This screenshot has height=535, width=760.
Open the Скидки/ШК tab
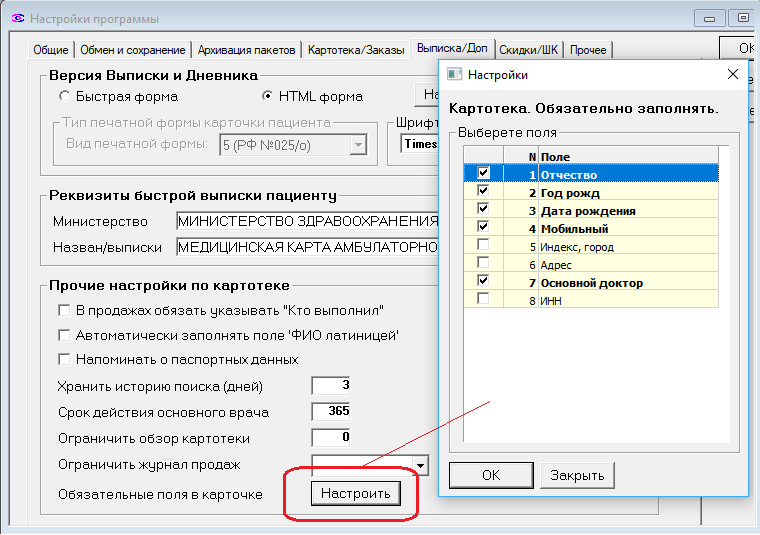point(528,50)
